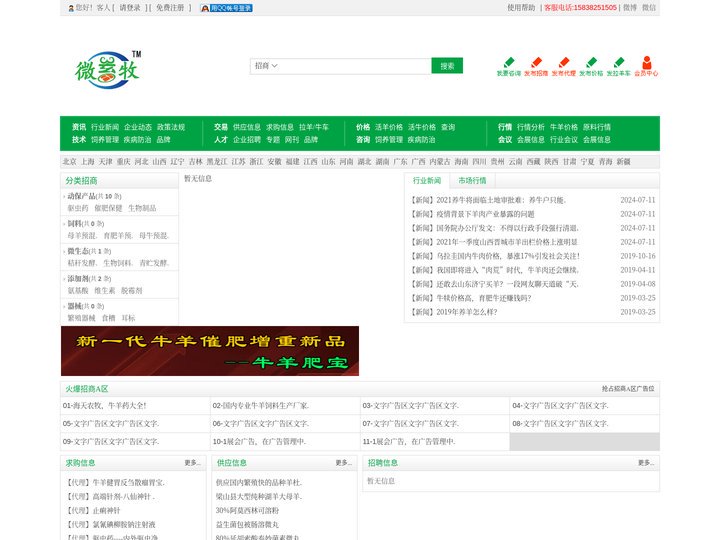Open 企业动态 in the green nav
720x540 pixels.
tap(138, 127)
